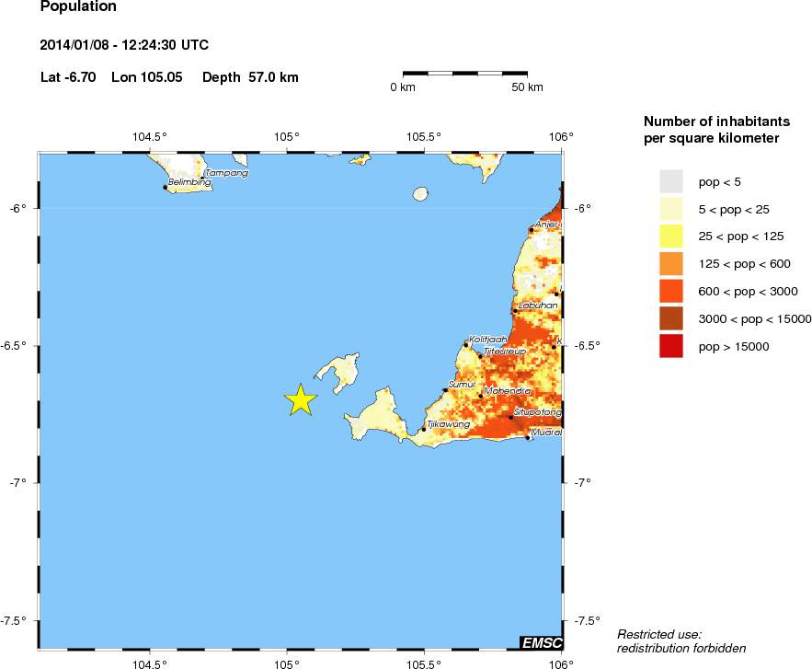Click the '600 < pop < 3000' legend swatch
Image resolution: width=812 pixels, height=669 pixels.
671,292
